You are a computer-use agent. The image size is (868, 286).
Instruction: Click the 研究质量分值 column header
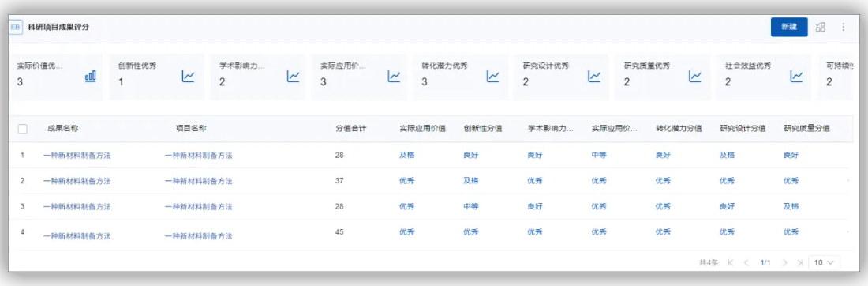click(x=806, y=128)
